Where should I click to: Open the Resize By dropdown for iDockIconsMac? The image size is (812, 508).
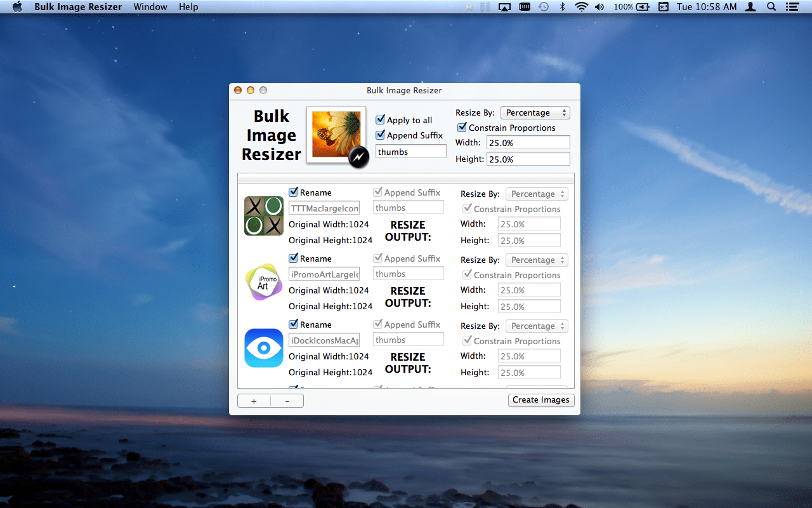[537, 326]
